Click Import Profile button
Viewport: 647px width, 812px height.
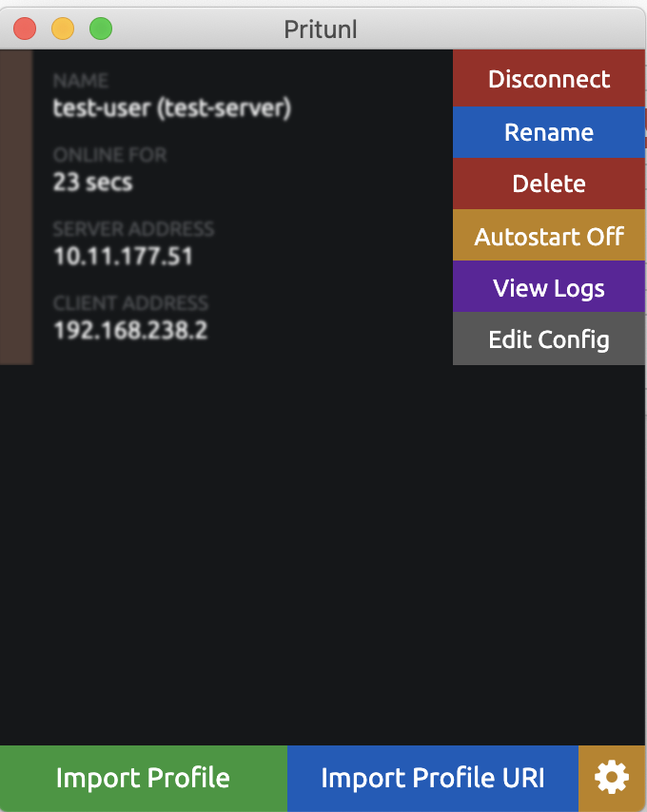pyautogui.click(x=144, y=778)
